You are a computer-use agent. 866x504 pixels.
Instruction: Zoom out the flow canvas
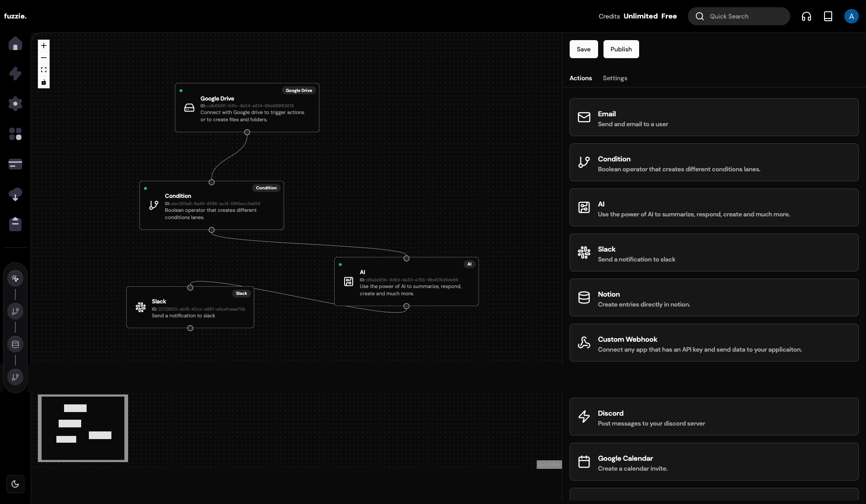pyautogui.click(x=44, y=58)
